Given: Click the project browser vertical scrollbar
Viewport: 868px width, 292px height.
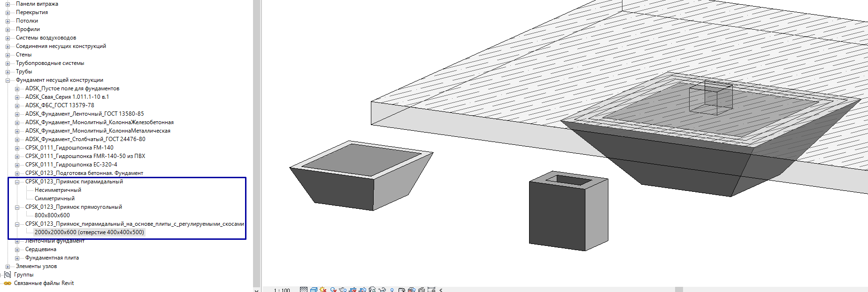Looking at the screenshot, I should [256, 141].
